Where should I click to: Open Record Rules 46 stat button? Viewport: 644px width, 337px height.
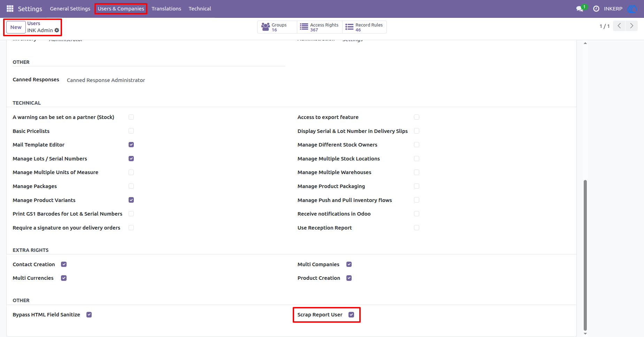pyautogui.click(x=364, y=27)
